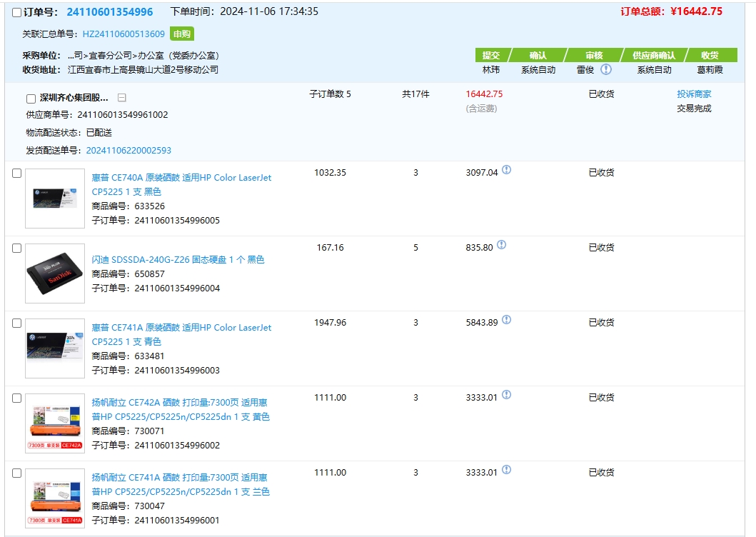Click the 共17件 quantity text
This screenshot has width=756, height=537.
(415, 94)
